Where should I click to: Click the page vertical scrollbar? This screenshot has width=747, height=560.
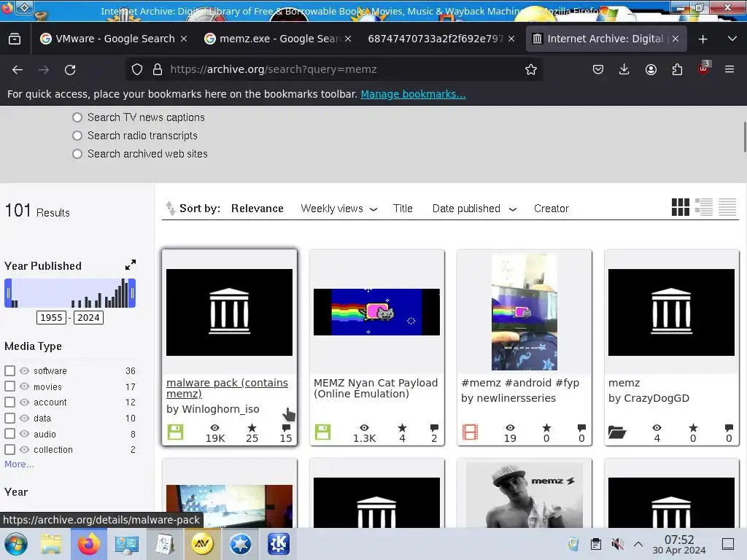(743, 137)
